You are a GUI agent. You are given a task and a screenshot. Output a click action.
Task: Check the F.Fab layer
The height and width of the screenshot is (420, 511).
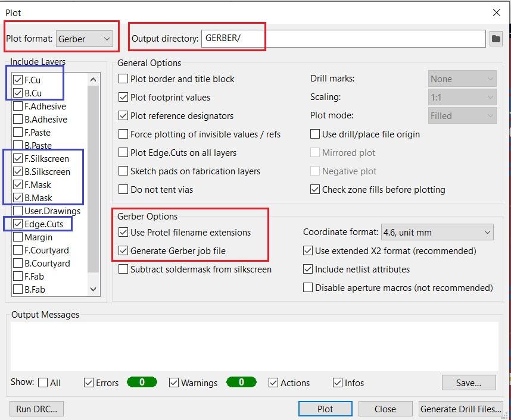[18, 276]
